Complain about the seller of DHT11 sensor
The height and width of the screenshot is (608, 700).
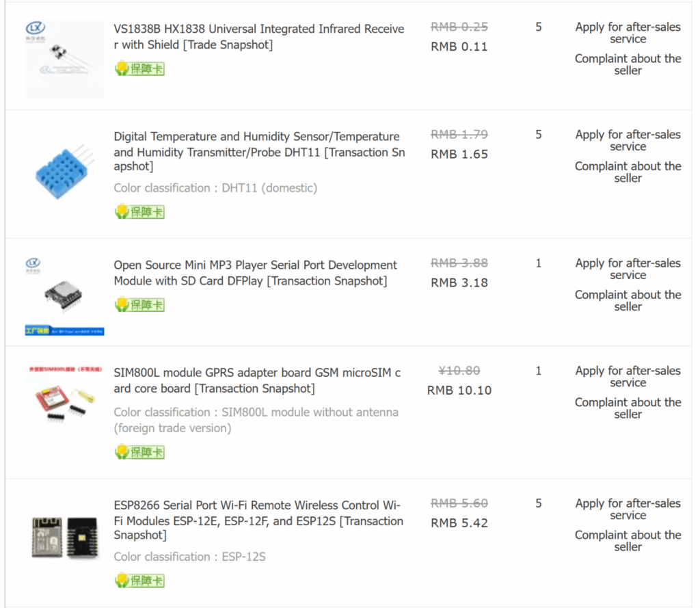(x=628, y=172)
